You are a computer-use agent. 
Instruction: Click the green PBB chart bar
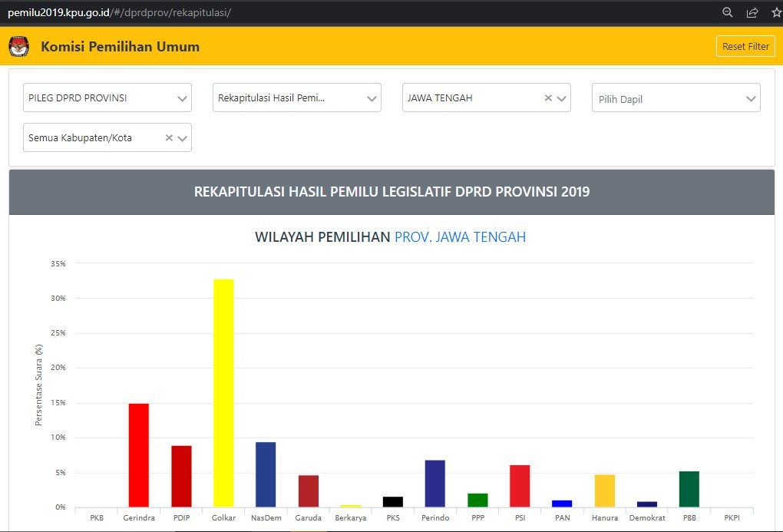(x=689, y=488)
